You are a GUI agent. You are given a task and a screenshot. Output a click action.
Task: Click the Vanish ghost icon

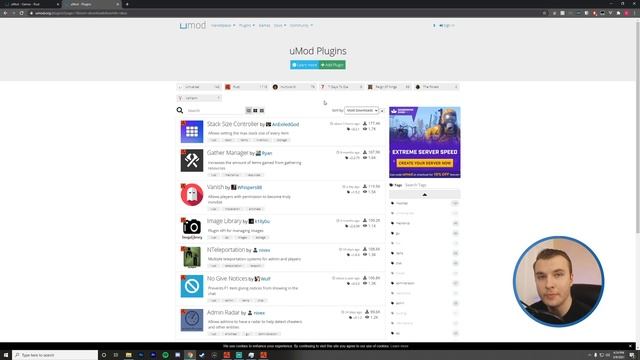(192, 195)
